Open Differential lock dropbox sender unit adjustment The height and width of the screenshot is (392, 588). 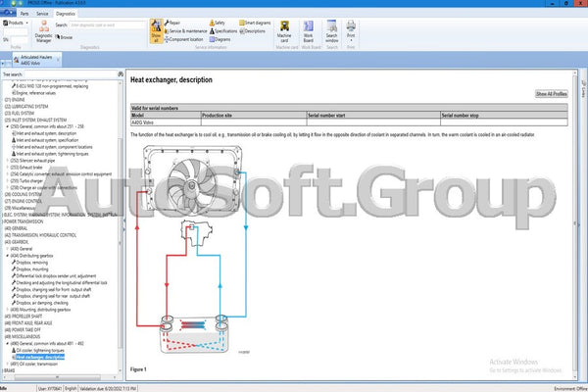click(x=56, y=276)
